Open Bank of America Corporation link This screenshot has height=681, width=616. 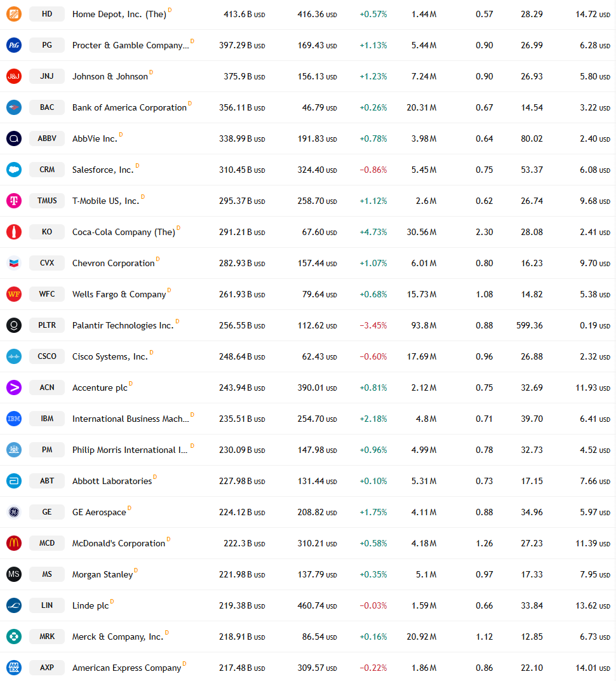point(130,108)
